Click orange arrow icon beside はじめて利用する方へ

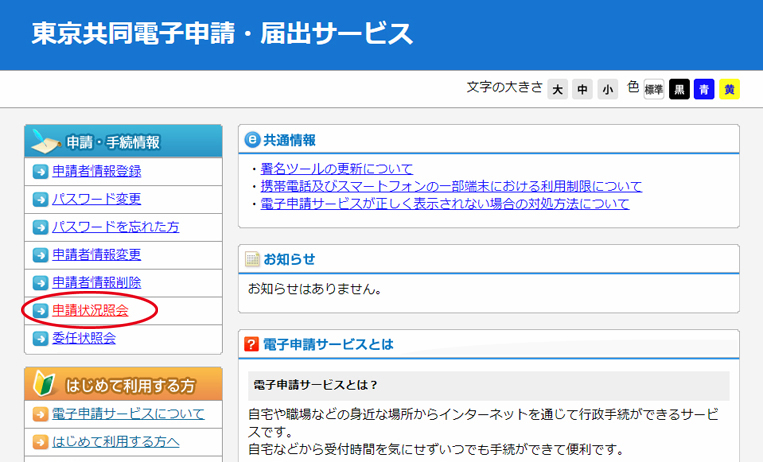click(x=40, y=442)
